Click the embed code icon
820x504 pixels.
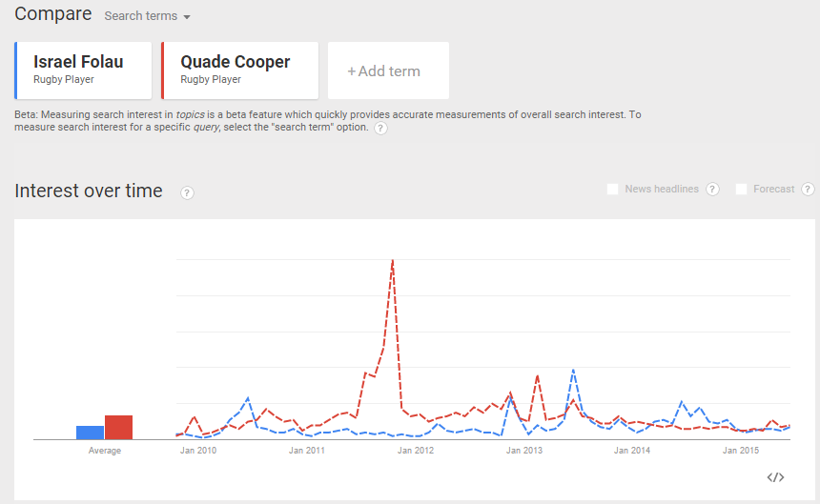pyautogui.click(x=775, y=477)
